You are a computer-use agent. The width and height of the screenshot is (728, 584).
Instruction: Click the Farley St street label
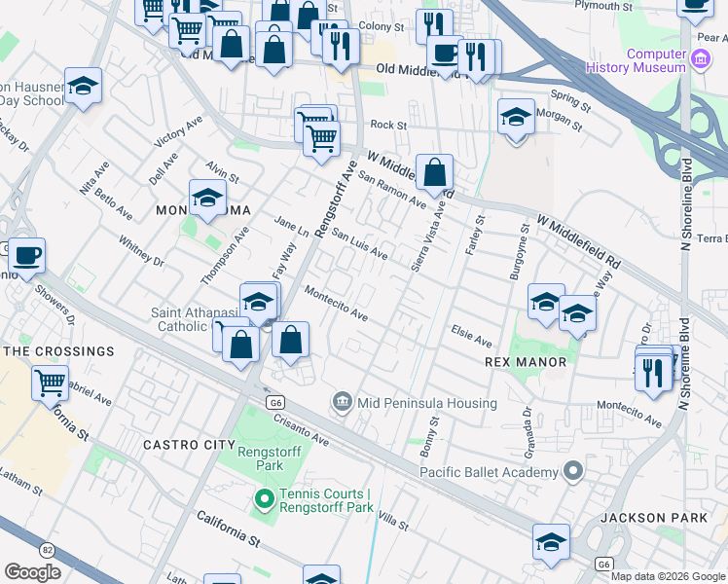coord(475,235)
